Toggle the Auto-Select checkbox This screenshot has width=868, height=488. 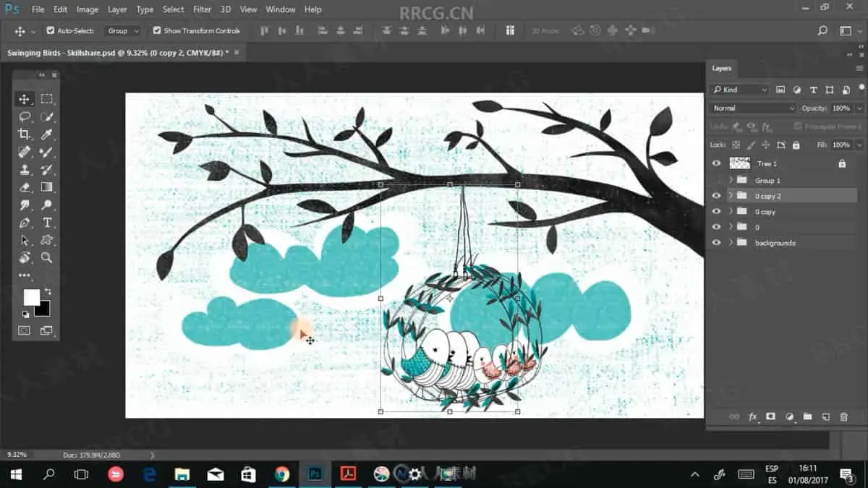click(x=51, y=31)
